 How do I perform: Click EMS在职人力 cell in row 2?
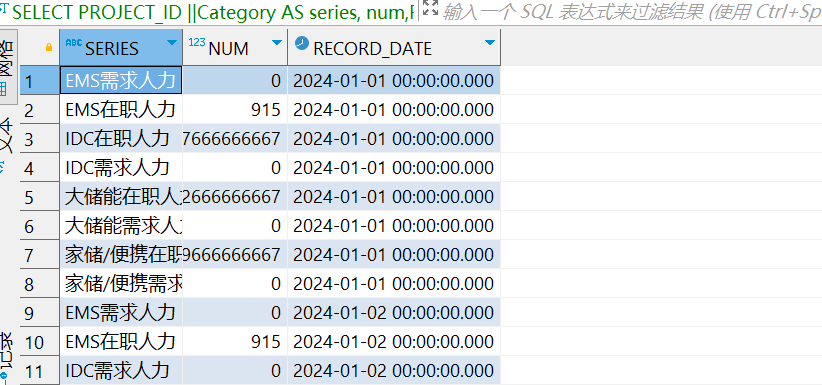point(121,110)
